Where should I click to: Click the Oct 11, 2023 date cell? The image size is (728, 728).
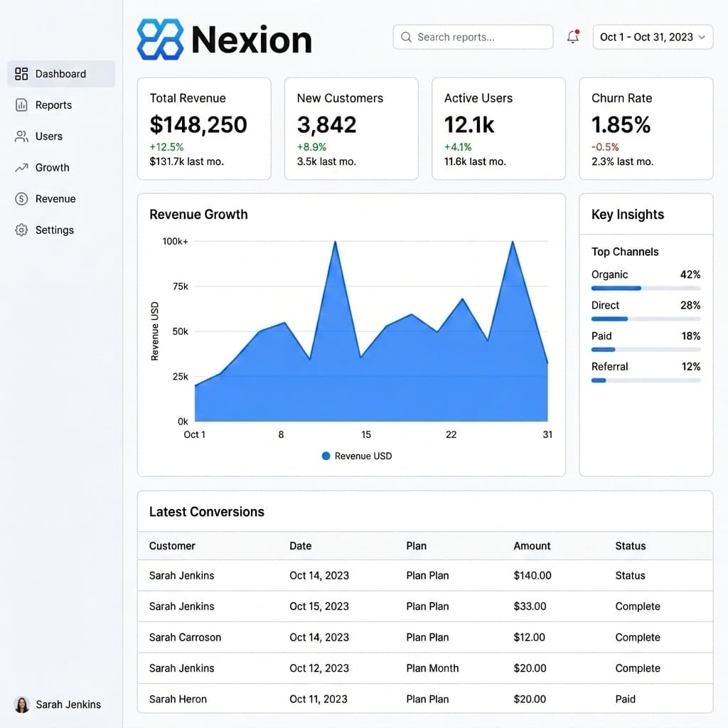pyautogui.click(x=318, y=700)
